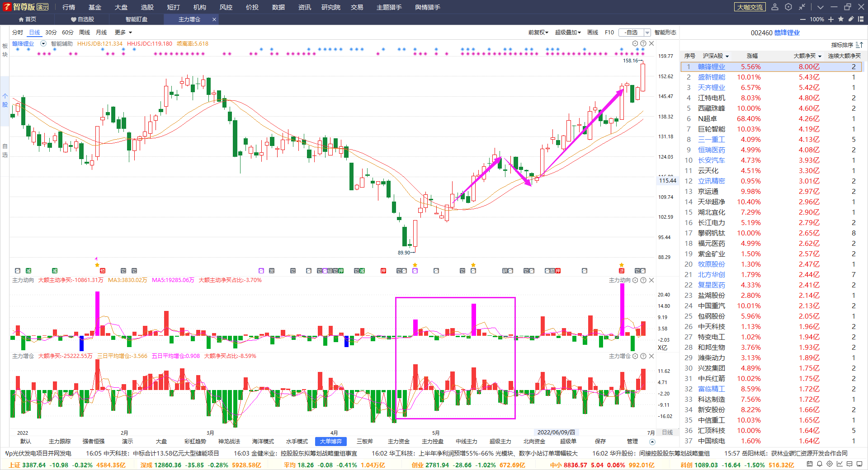This screenshot has height=470, width=868.
Task: Open help icon of main price chart
Action: point(643,43)
